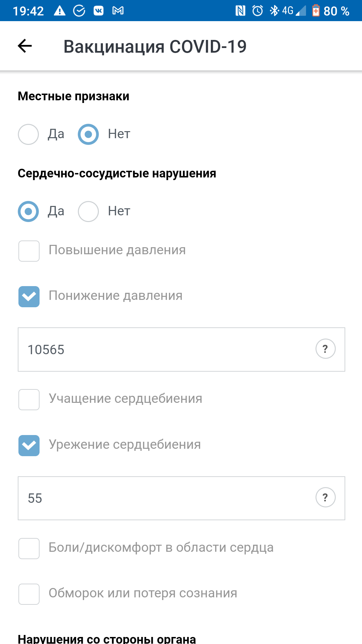Check the 'Повышение давления' checkbox
The width and height of the screenshot is (362, 644).
point(29,251)
